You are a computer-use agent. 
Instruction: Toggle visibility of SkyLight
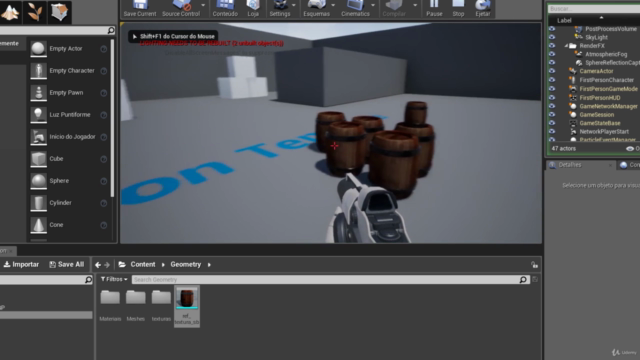[x=552, y=37]
